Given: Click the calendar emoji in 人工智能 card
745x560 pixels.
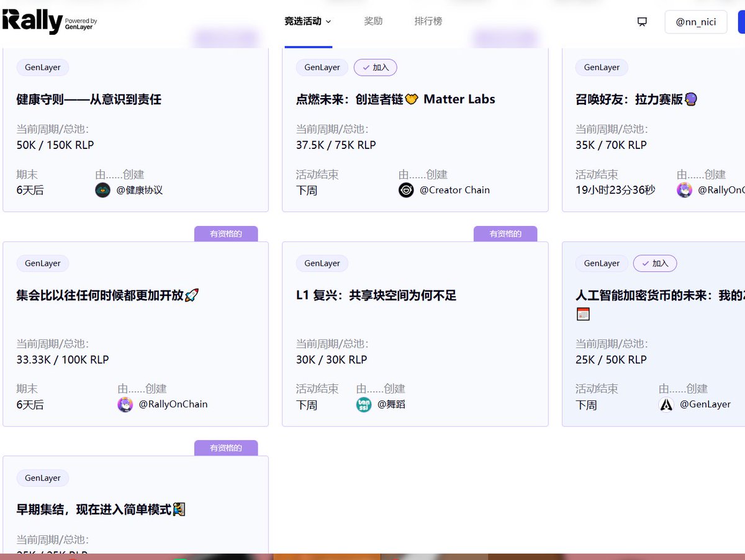Looking at the screenshot, I should (582, 314).
